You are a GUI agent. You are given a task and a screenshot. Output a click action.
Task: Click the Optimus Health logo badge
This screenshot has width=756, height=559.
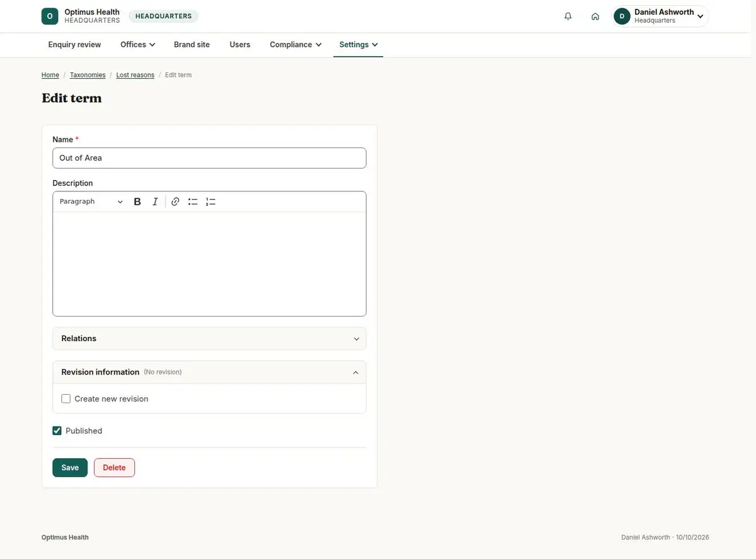coord(50,16)
